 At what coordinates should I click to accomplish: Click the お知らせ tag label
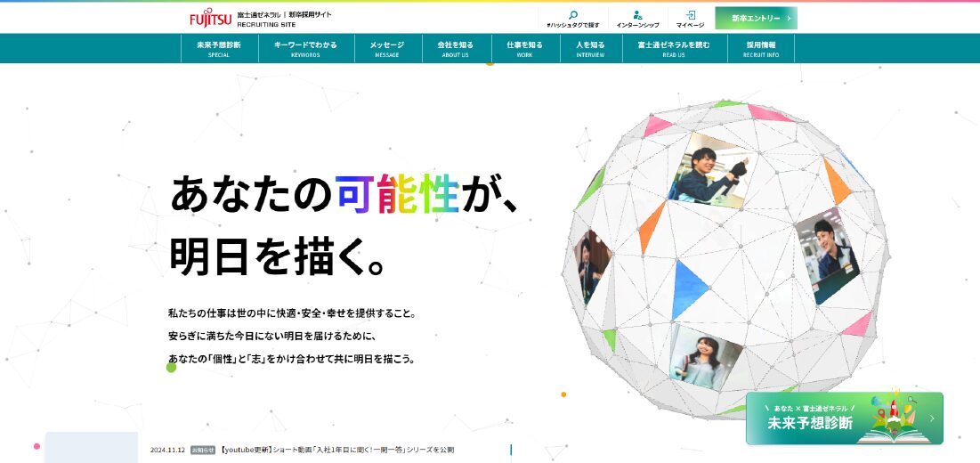[x=203, y=450]
